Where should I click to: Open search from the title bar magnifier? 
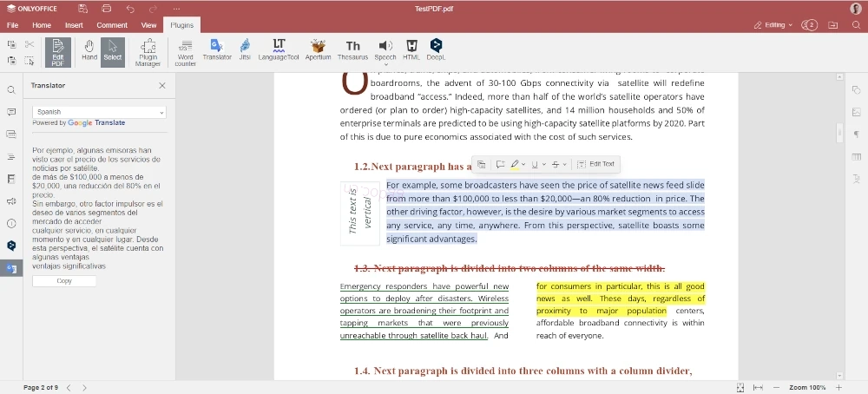click(856, 25)
